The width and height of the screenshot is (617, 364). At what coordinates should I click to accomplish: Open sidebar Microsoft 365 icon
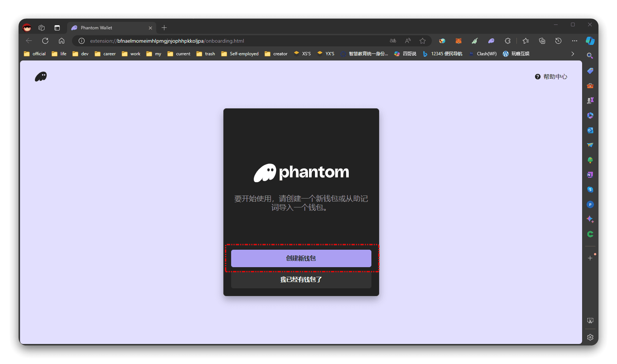pyautogui.click(x=590, y=115)
